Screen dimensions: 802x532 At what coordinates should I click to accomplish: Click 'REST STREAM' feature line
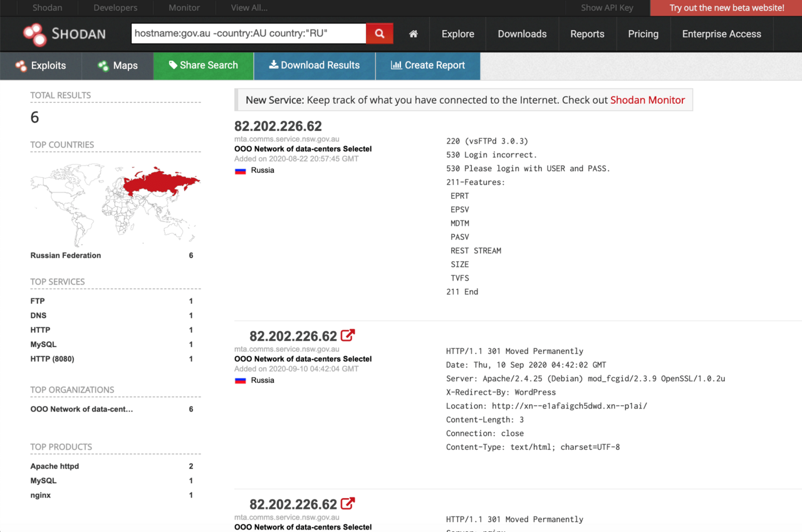[476, 251]
